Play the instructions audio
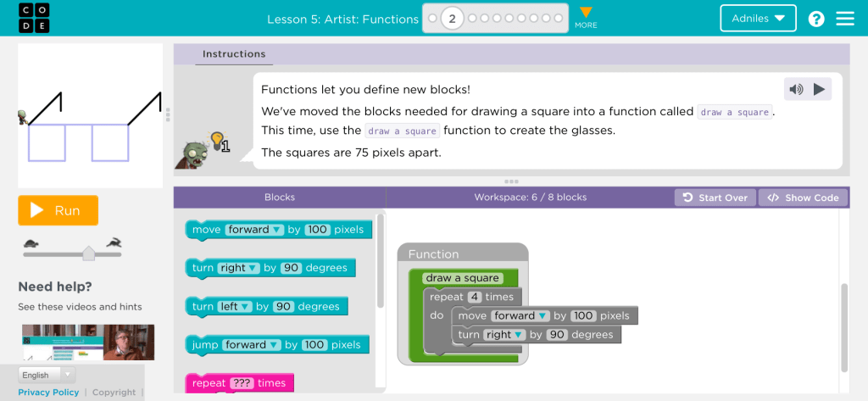This screenshot has width=868, height=401. 819,89
